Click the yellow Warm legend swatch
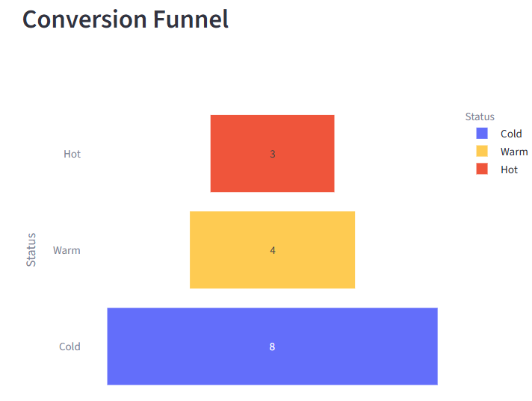532x401 pixels. pos(482,152)
